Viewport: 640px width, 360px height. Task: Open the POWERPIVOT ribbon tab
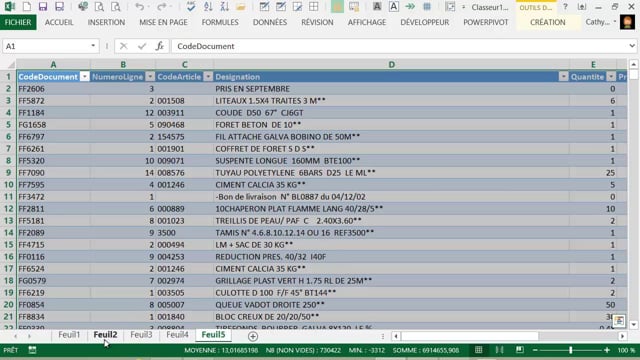tap(486, 22)
